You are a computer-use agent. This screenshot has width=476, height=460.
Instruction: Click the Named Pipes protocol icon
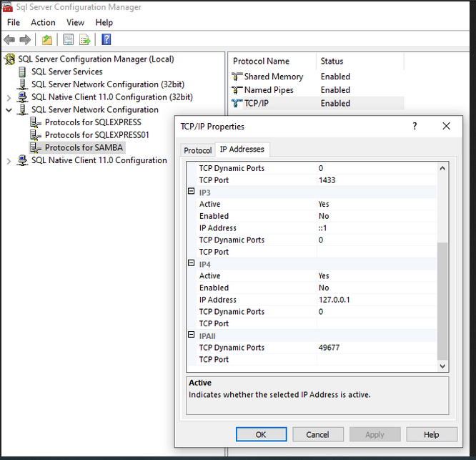coord(237,90)
